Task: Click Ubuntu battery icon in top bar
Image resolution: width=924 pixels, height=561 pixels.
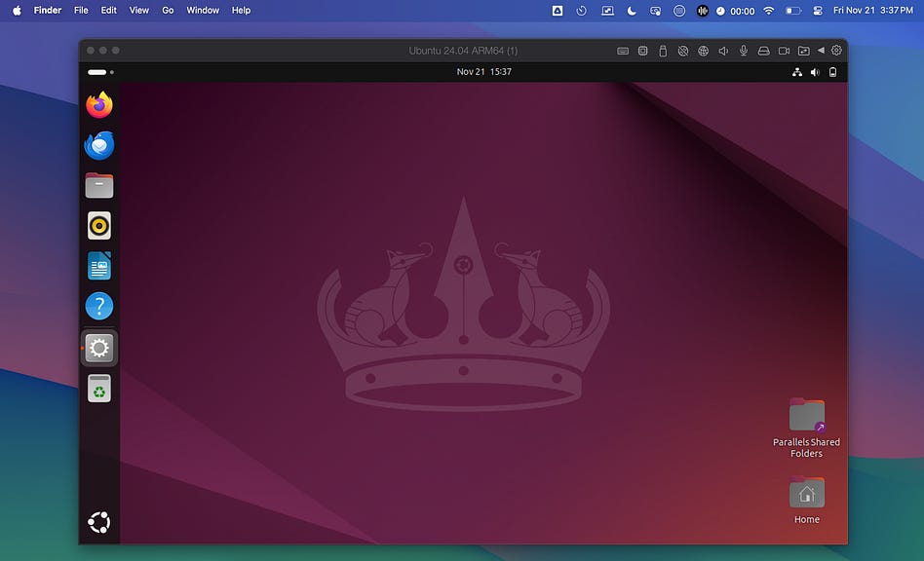Action: tap(832, 72)
